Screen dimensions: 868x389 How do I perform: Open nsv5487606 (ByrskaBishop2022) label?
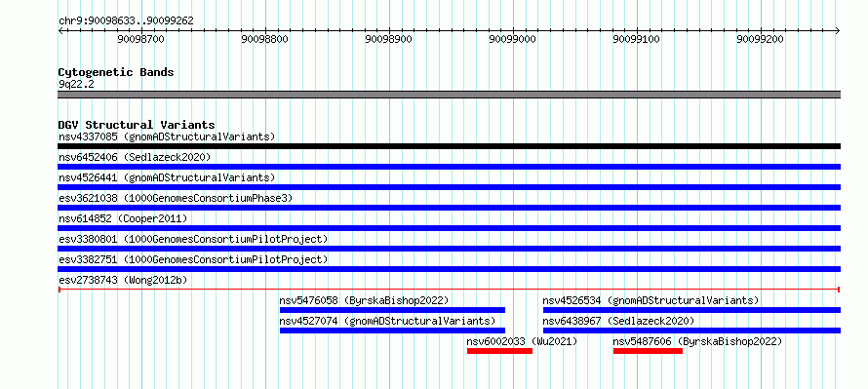[x=697, y=341]
